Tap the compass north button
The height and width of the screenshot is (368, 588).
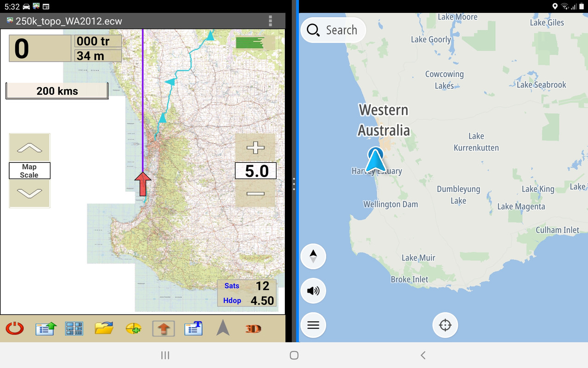(x=313, y=257)
